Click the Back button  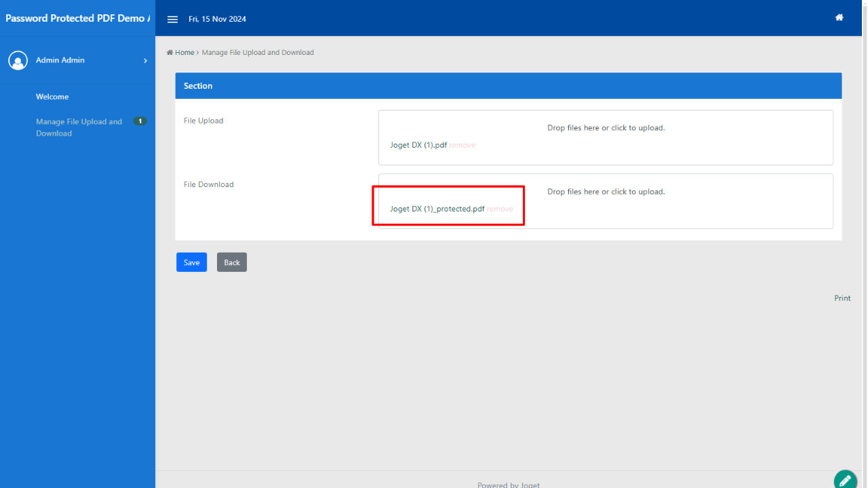(232, 262)
